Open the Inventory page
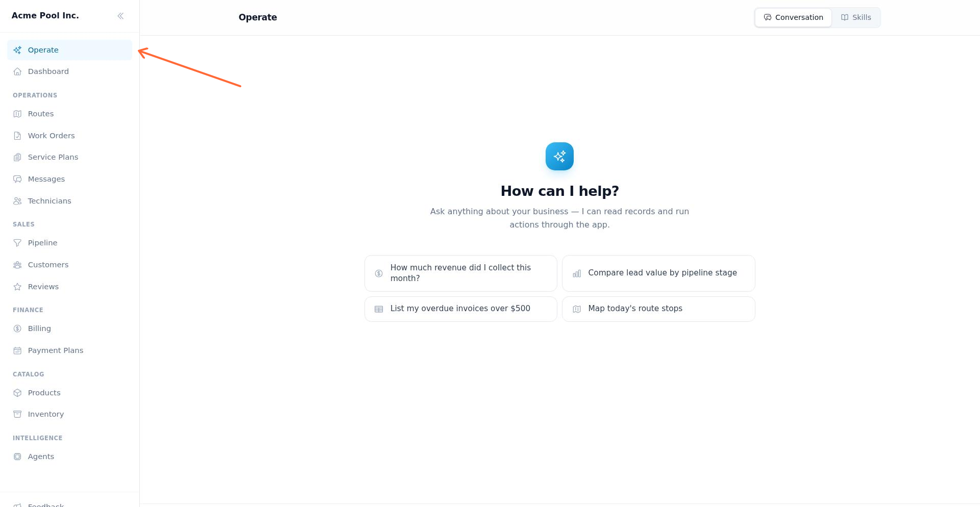 69,414
